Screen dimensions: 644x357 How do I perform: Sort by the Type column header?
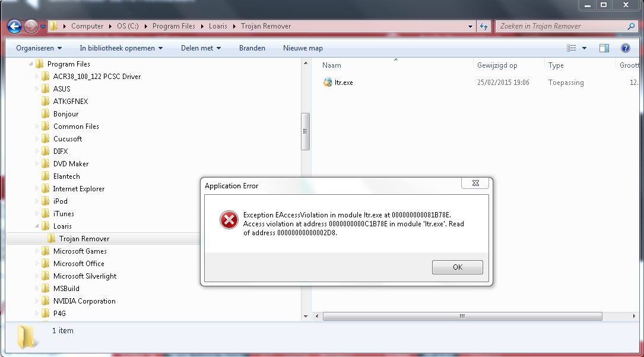pyautogui.click(x=556, y=65)
